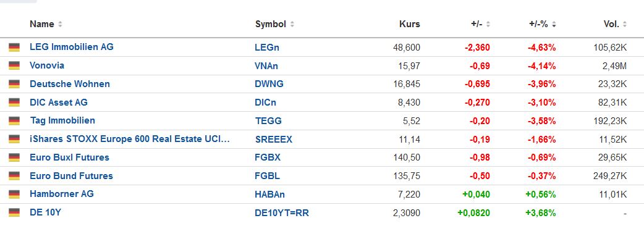
Task: Click the FGBL symbol link
Action: point(268,176)
